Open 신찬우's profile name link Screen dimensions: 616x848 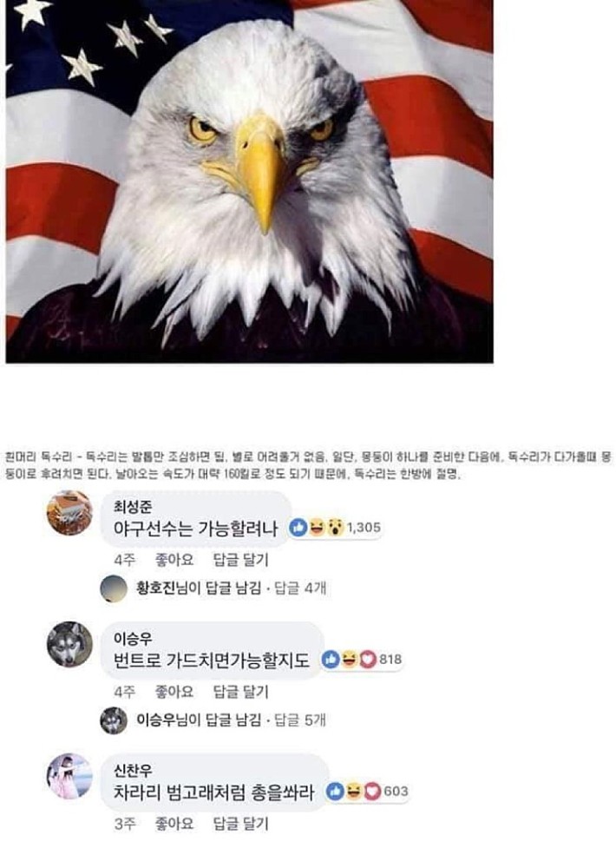click(133, 770)
